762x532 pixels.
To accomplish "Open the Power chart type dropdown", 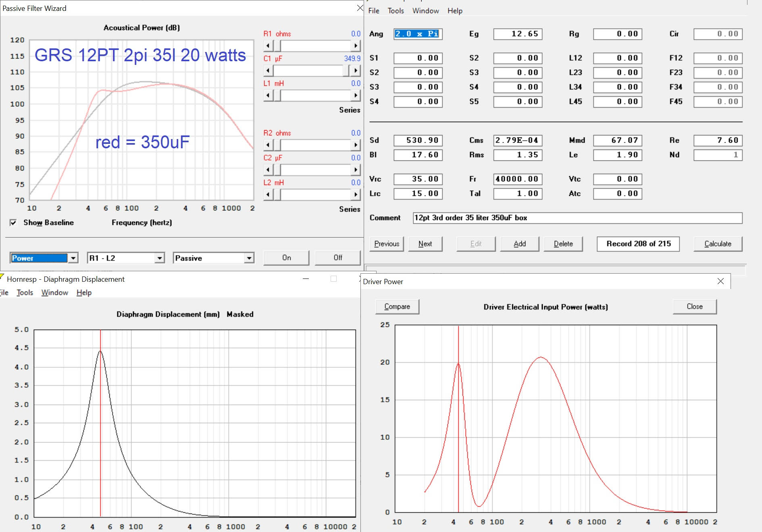I will click(x=73, y=258).
